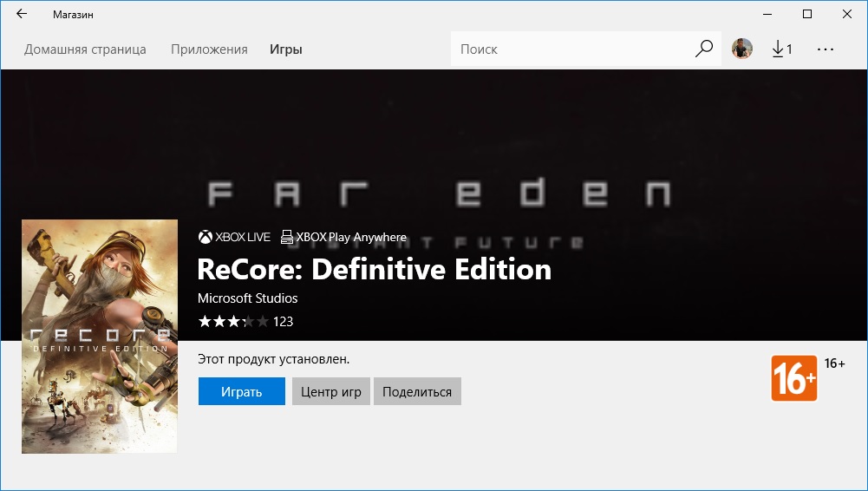Switch to the Приложения tab
The height and width of the screenshot is (491, 868).
[x=209, y=49]
